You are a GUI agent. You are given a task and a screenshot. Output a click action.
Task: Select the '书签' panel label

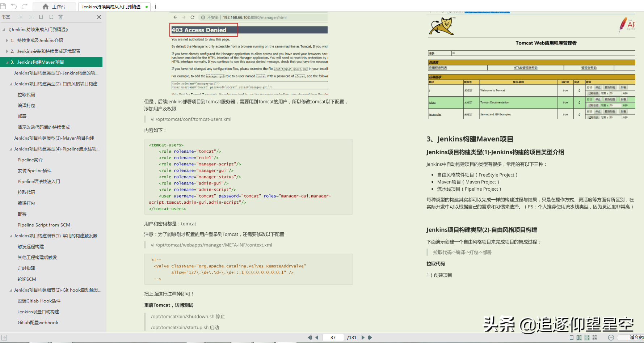(6, 17)
